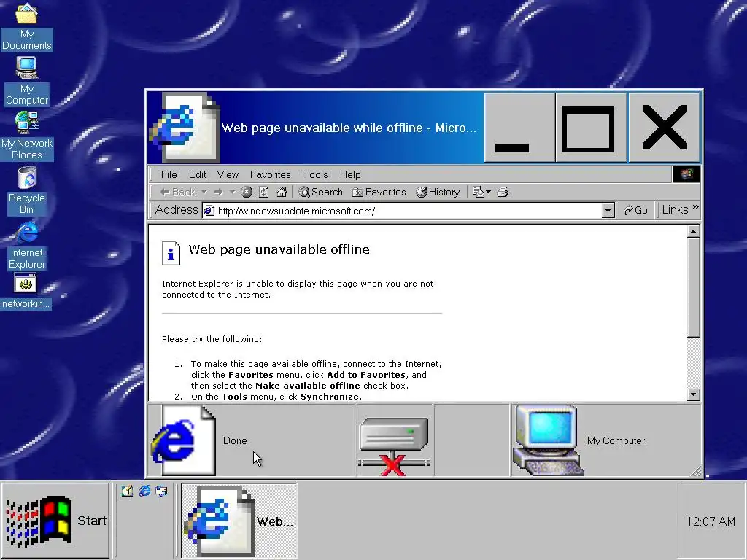The height and width of the screenshot is (560, 747).
Task: Click the status bar IE page icon
Action: click(184, 440)
